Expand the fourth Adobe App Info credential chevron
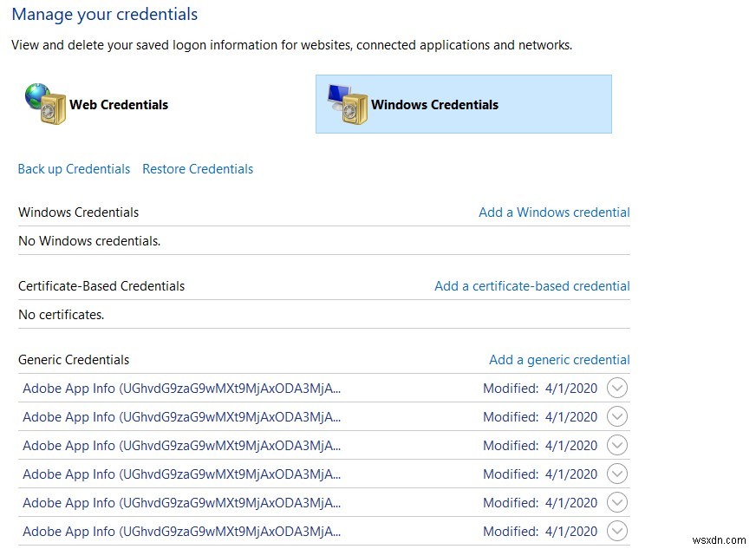 (617, 474)
